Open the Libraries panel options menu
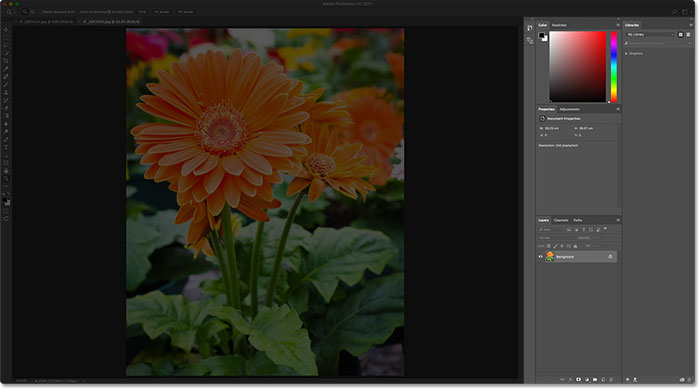Screen dimensions: 700x390 coord(691,25)
